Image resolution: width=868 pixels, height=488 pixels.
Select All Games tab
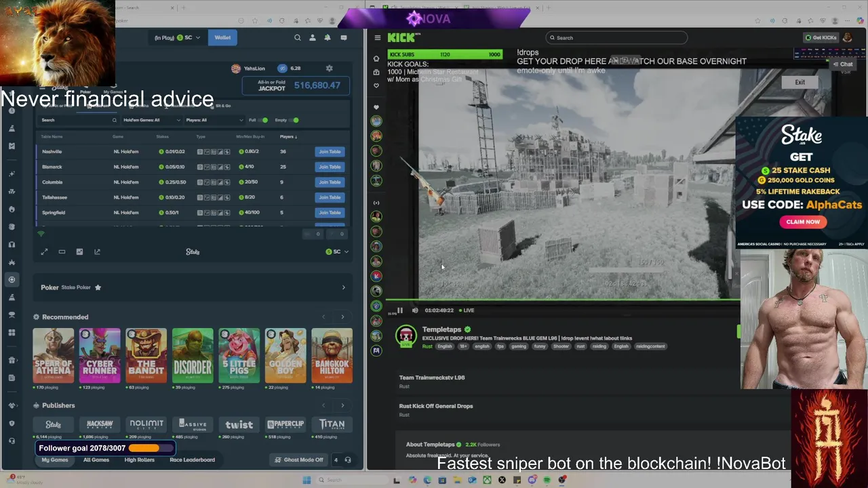96,460
